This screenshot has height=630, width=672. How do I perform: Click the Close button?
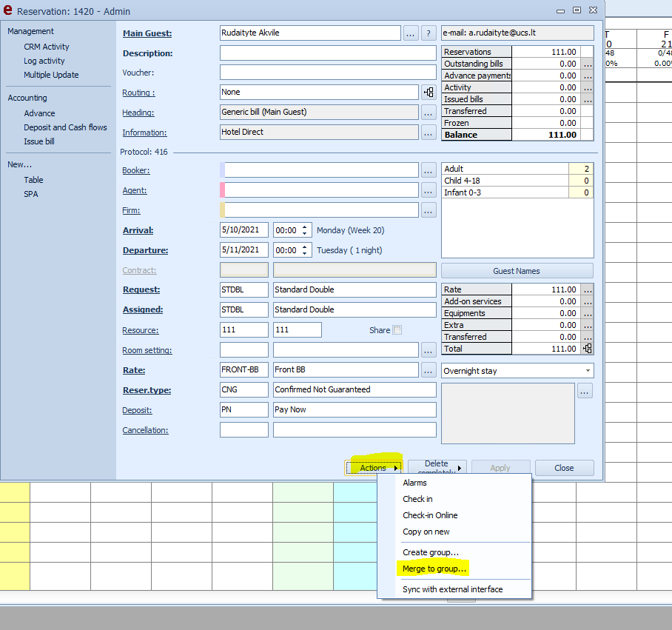(565, 468)
